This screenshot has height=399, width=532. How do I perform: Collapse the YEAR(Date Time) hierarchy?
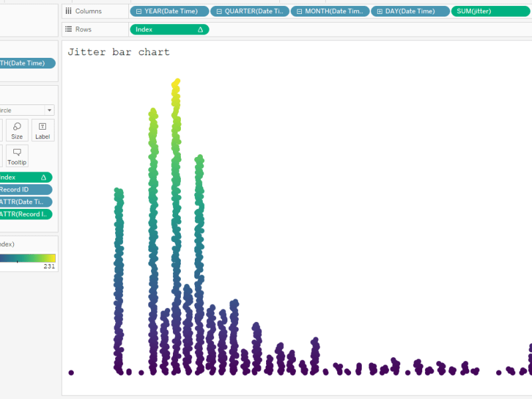[138, 11]
